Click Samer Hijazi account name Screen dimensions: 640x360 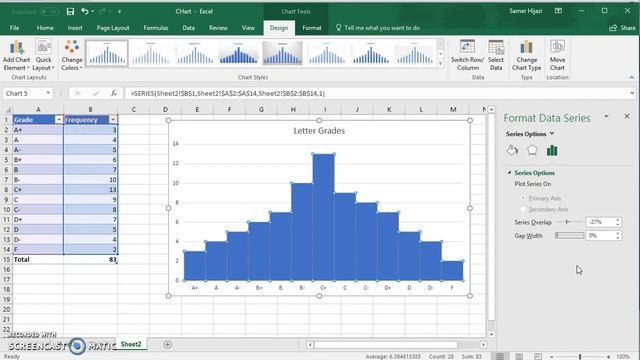[x=525, y=11]
